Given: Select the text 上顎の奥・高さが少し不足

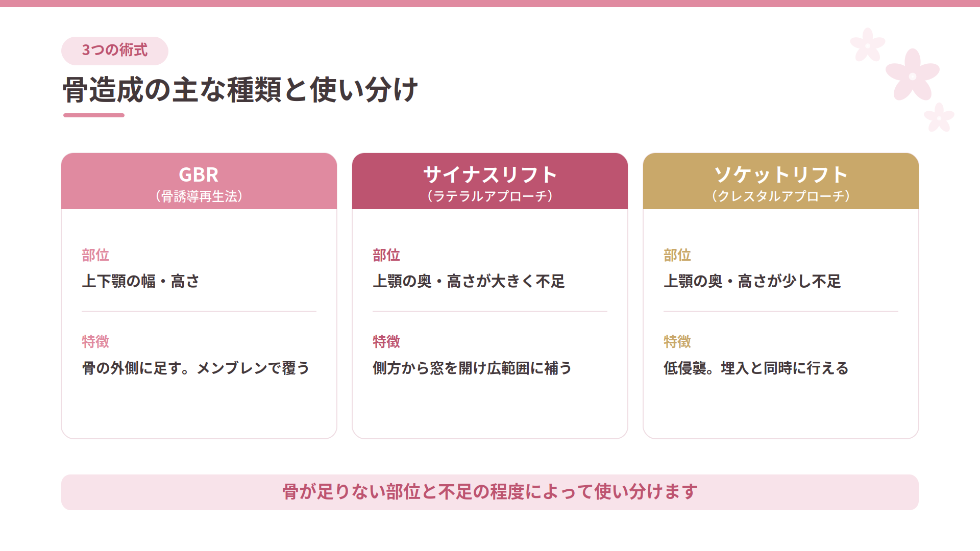Looking at the screenshot, I should 752,281.
